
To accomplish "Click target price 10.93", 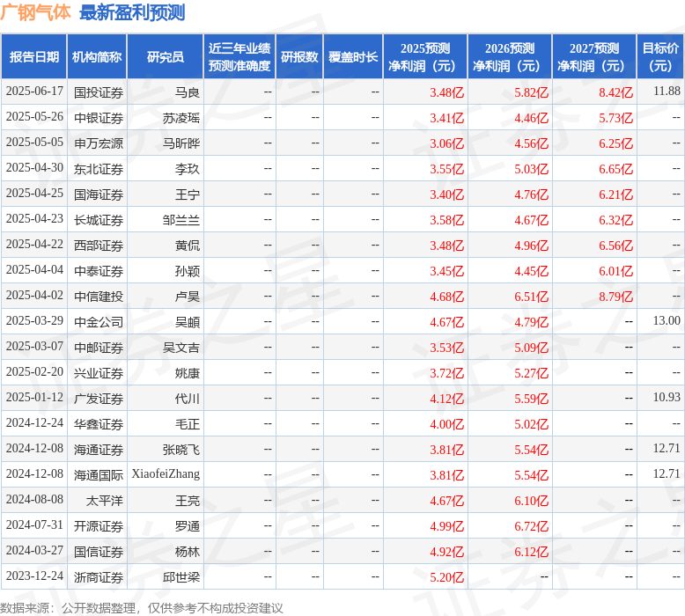I will (x=667, y=397).
